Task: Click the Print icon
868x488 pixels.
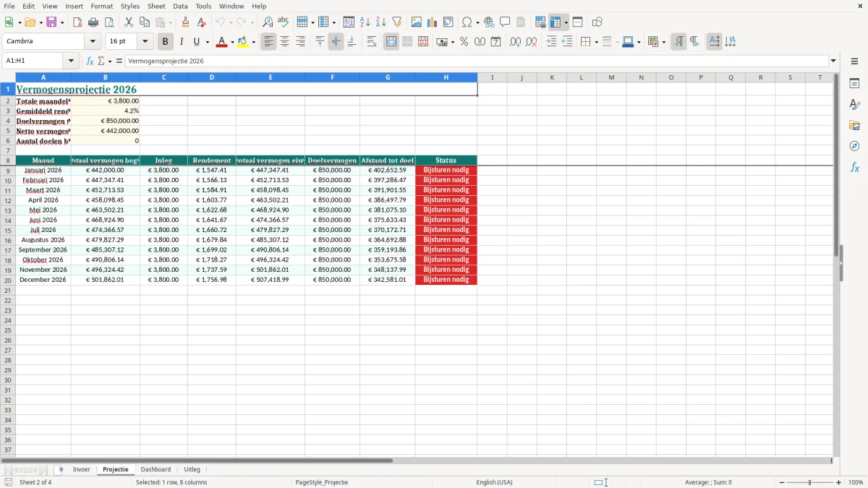Action: pos(93,22)
